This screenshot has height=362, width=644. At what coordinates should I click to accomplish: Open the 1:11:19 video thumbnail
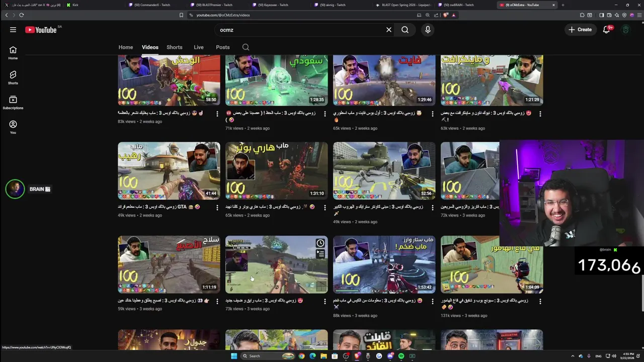tap(169, 264)
